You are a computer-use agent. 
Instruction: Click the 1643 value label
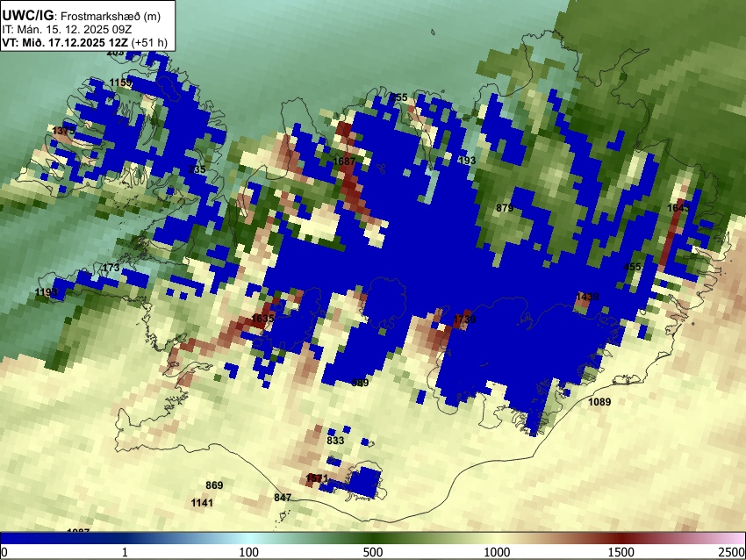678,208
